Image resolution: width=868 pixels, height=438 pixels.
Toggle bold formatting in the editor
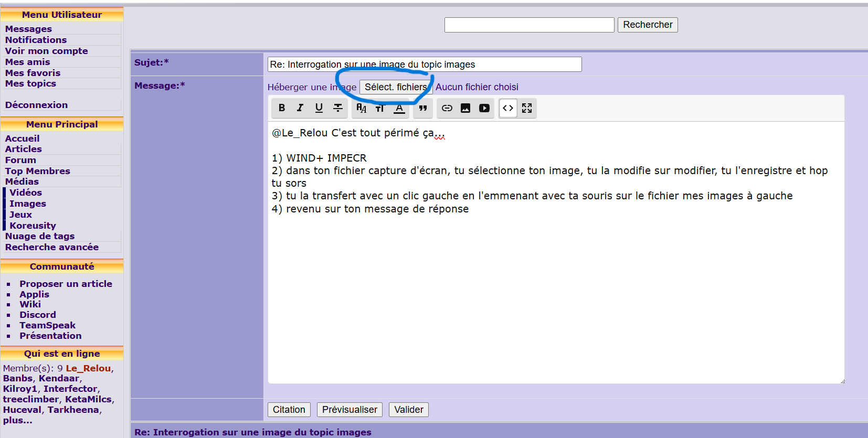[x=282, y=108]
